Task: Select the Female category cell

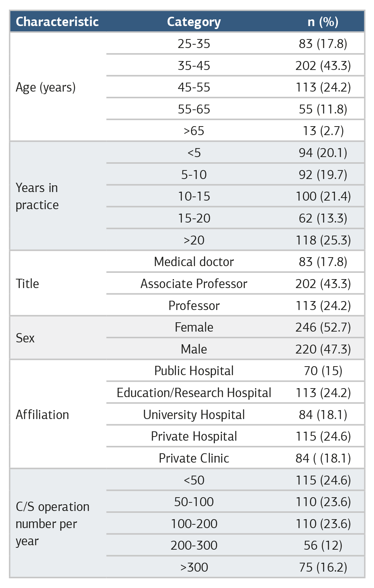Action: (194, 327)
